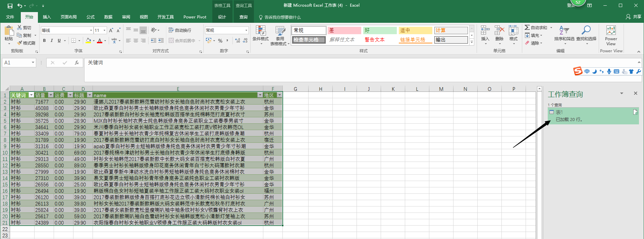Open the number format dropdown showing 常规
The height and width of the screenshot is (239, 644).
tap(246, 30)
